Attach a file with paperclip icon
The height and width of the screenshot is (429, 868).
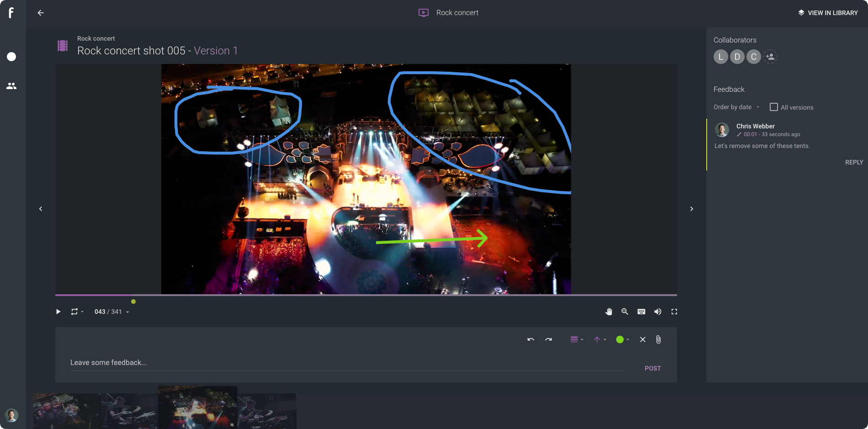click(x=658, y=339)
